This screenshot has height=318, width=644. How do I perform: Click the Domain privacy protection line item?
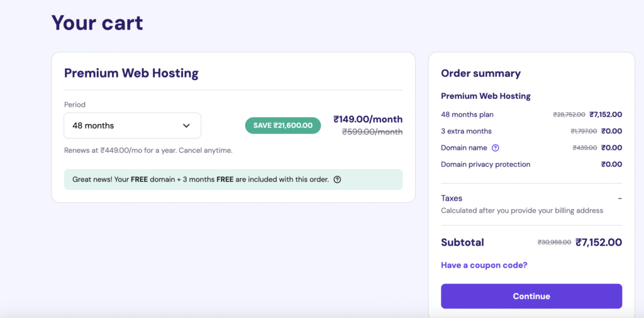click(531, 164)
